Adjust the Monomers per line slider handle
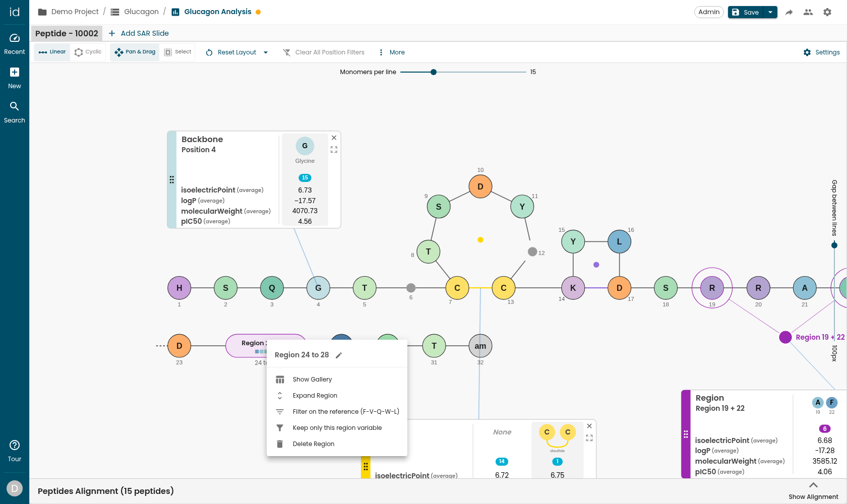Image resolution: width=847 pixels, height=504 pixels. pyautogui.click(x=434, y=72)
